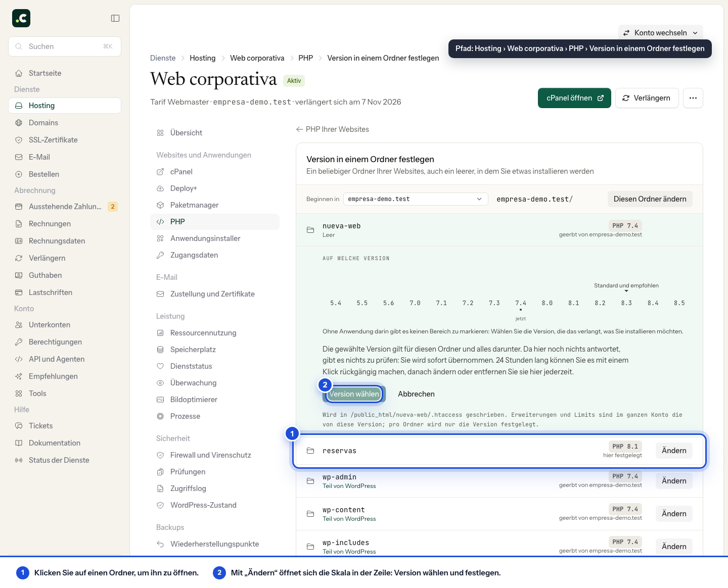
Task: Click folder icon of wp-content row
Action: (310, 514)
